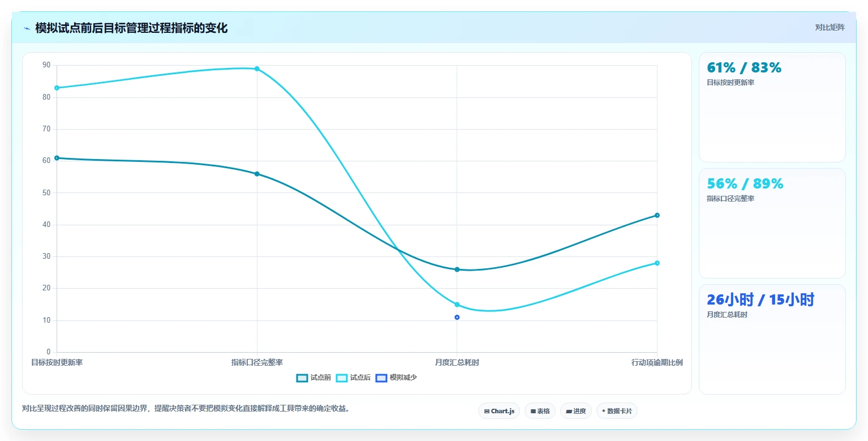Click the y-axis value 90

[46, 65]
